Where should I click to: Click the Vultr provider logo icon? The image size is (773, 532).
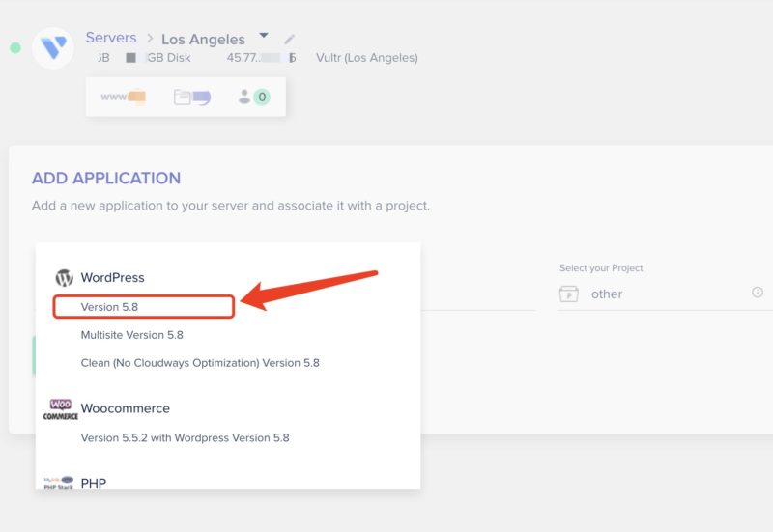(53, 47)
